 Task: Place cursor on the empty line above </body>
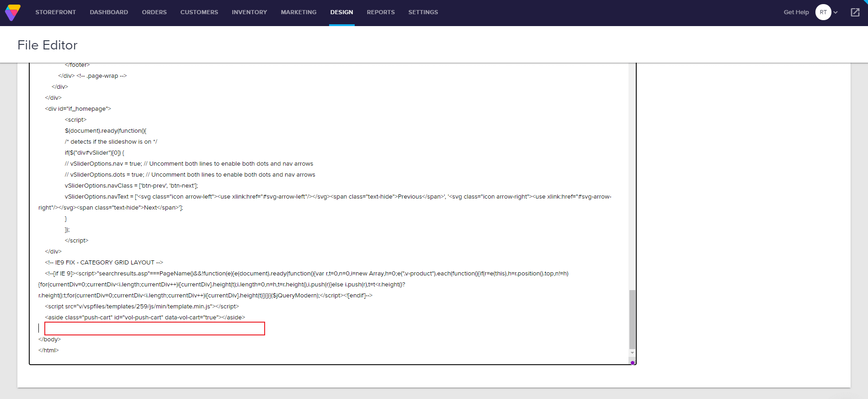[154, 329]
